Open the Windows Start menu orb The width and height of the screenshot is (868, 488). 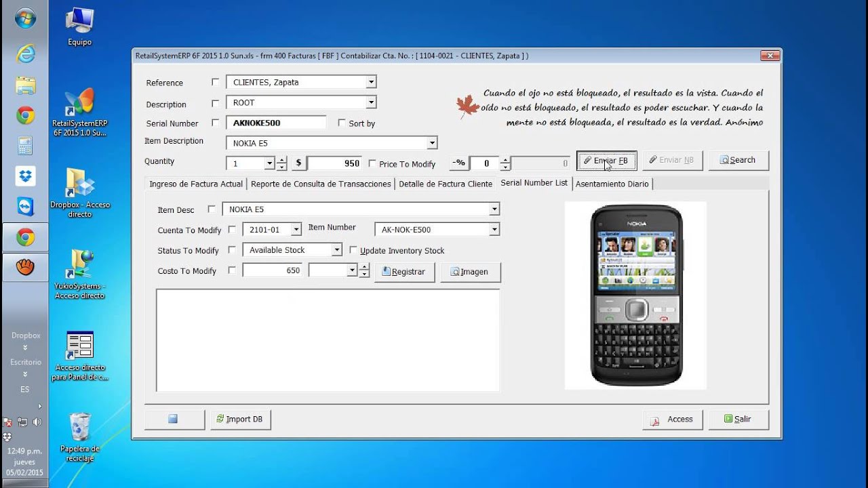point(25,19)
